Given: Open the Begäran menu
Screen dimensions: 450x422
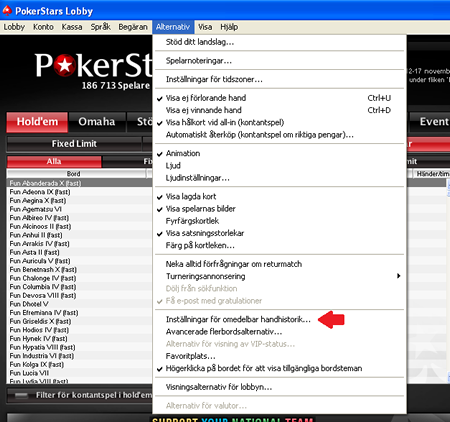Looking at the screenshot, I should click(x=133, y=27).
